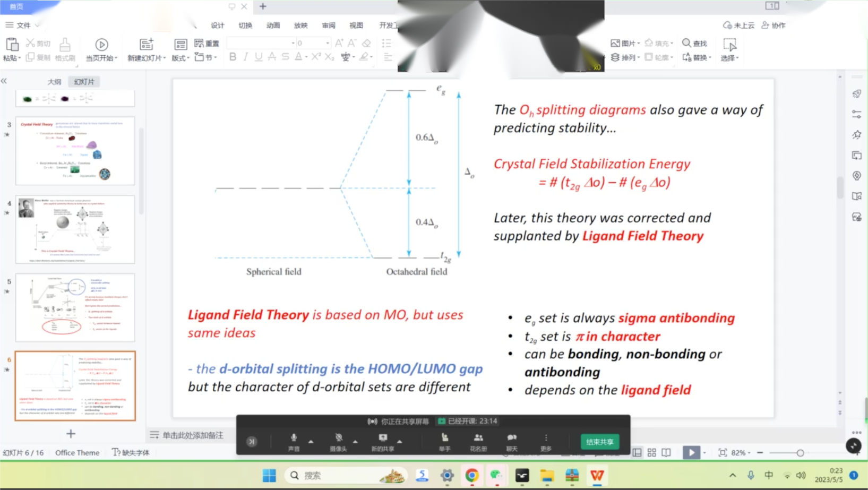
Task: Click the Reset (重置) button
Action: click(207, 43)
